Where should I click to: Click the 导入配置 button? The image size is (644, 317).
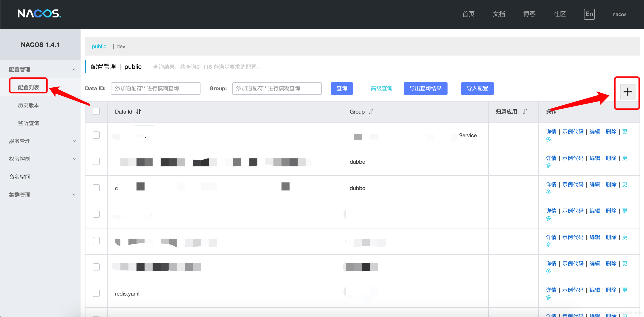point(477,89)
